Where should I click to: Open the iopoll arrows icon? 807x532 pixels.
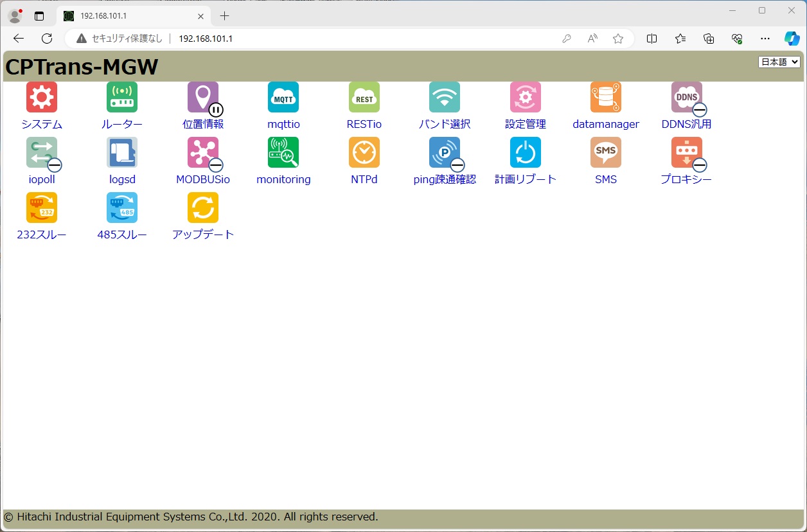tap(42, 152)
